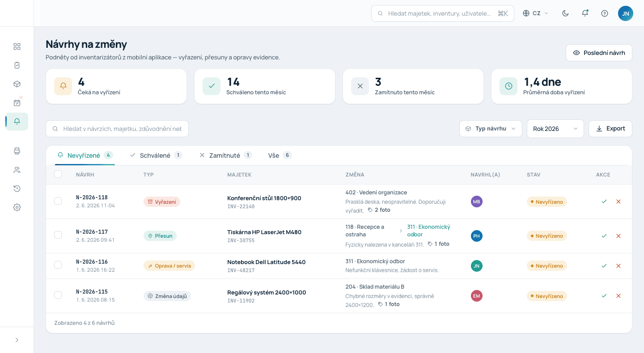Approve proposal N-2026-116 with checkmark
Image resolution: width=644 pixels, height=353 pixels.
[604, 266]
